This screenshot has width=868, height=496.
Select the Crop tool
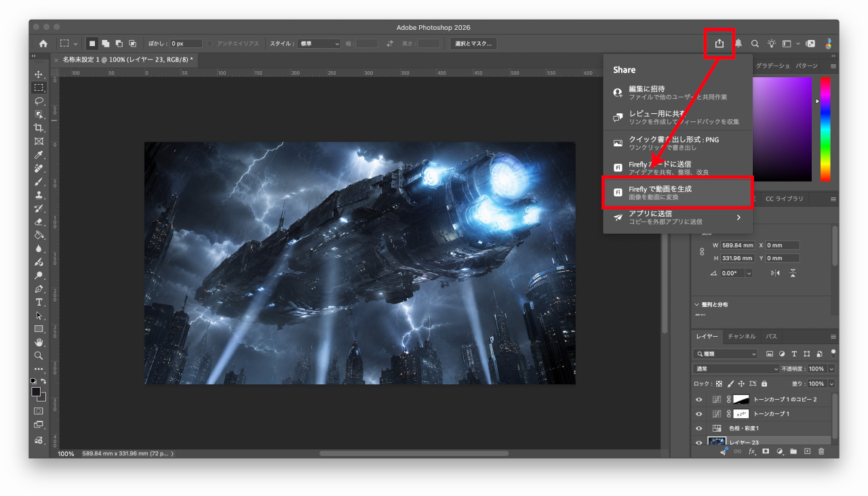click(39, 128)
